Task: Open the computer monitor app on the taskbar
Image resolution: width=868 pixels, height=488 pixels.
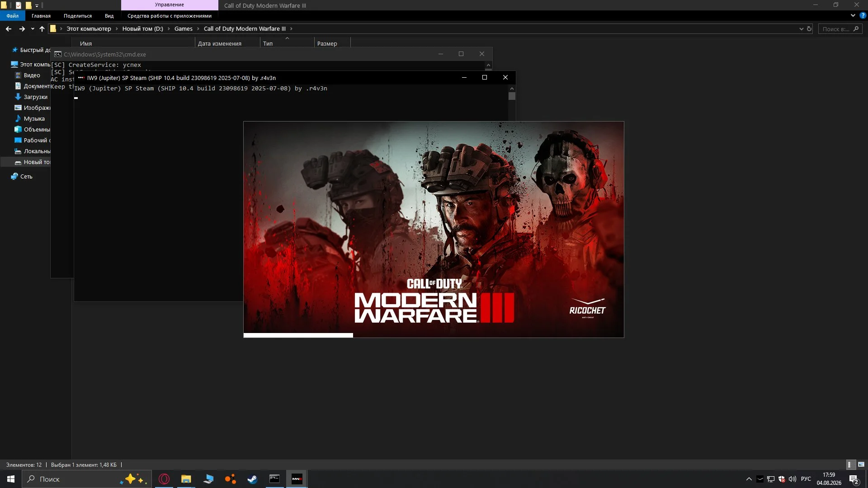Action: point(208,479)
